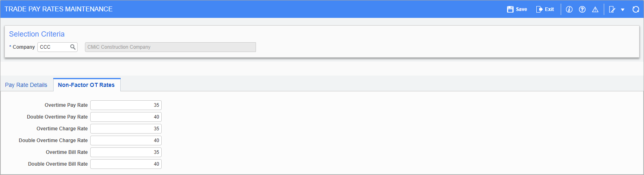Expand the dropdown arrow beside notes icon
This screenshot has height=175, width=644.
coord(623,10)
